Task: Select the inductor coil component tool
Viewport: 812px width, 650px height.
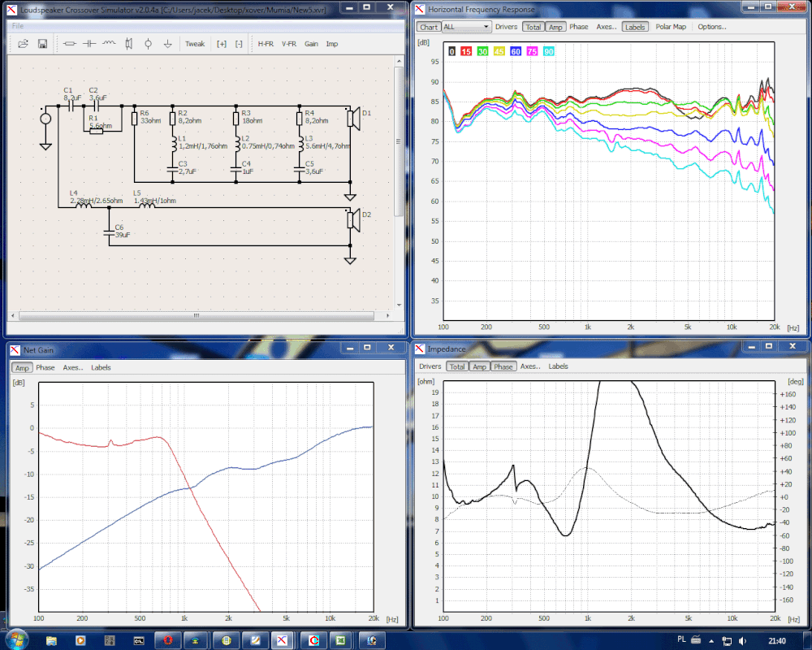Action: [109, 44]
